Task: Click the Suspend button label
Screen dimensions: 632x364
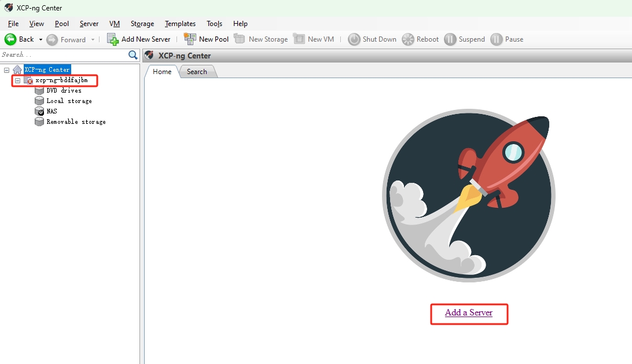Action: [x=472, y=39]
